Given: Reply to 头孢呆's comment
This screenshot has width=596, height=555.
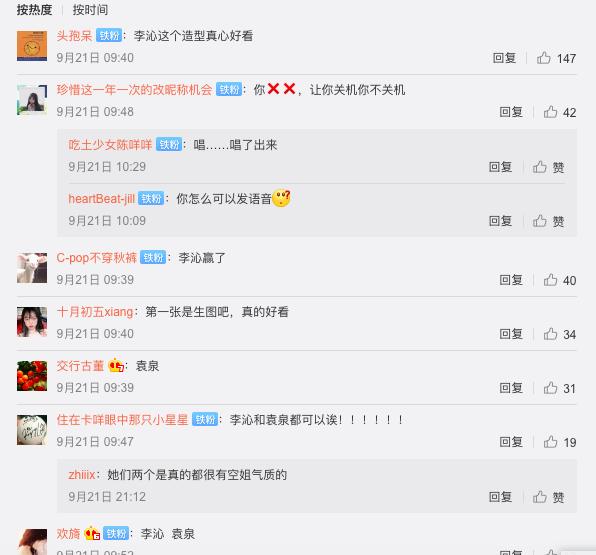Looking at the screenshot, I should coord(504,58).
